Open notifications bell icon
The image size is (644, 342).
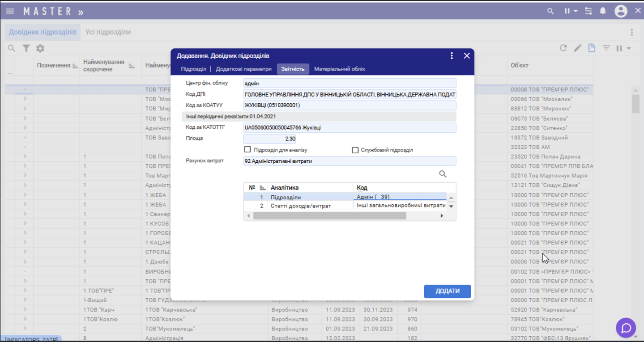(x=603, y=11)
